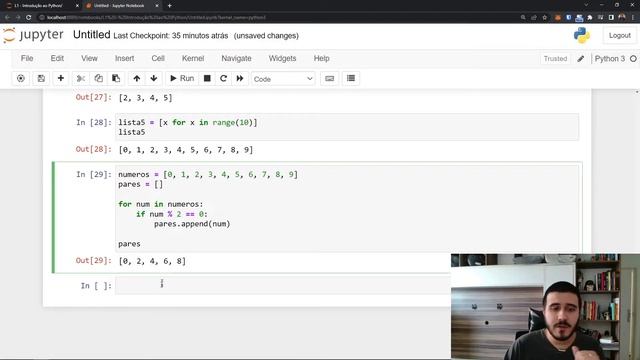Run the selected cell
This screenshot has height=360, width=640.
182,78
